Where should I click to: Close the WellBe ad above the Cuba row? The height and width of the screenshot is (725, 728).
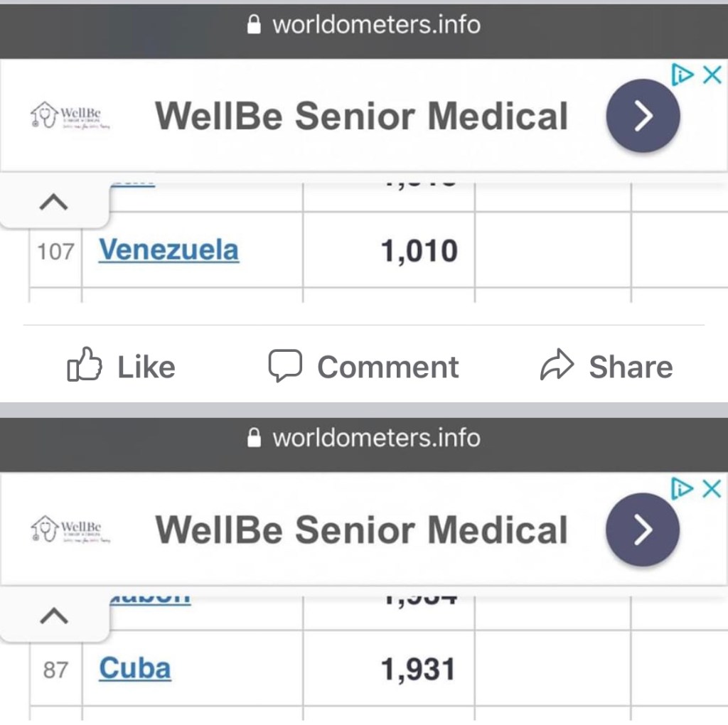712,488
